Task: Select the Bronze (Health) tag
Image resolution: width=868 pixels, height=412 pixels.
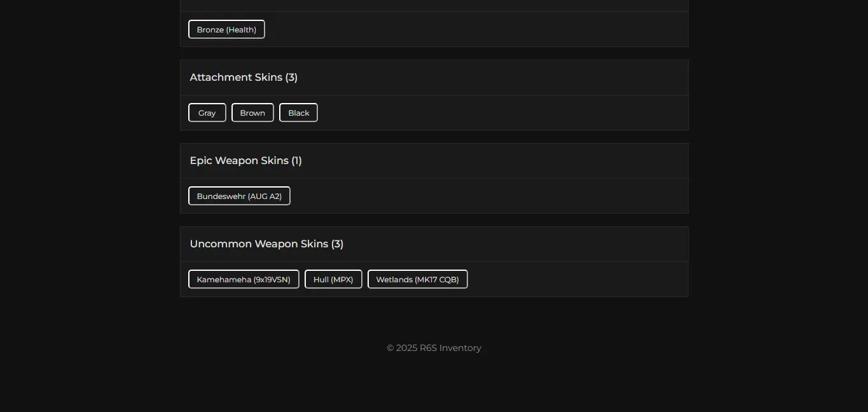Action: [226, 29]
